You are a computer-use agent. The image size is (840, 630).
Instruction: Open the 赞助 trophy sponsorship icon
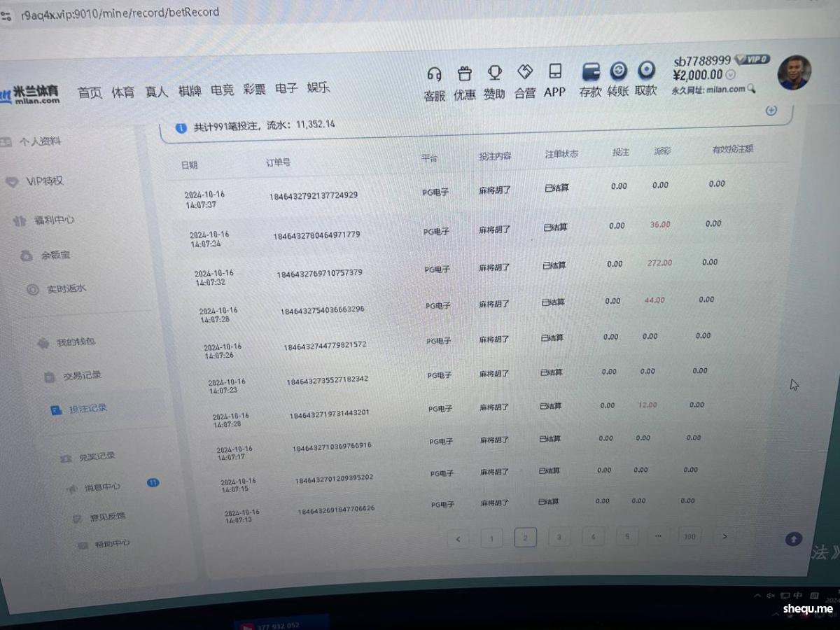494,72
